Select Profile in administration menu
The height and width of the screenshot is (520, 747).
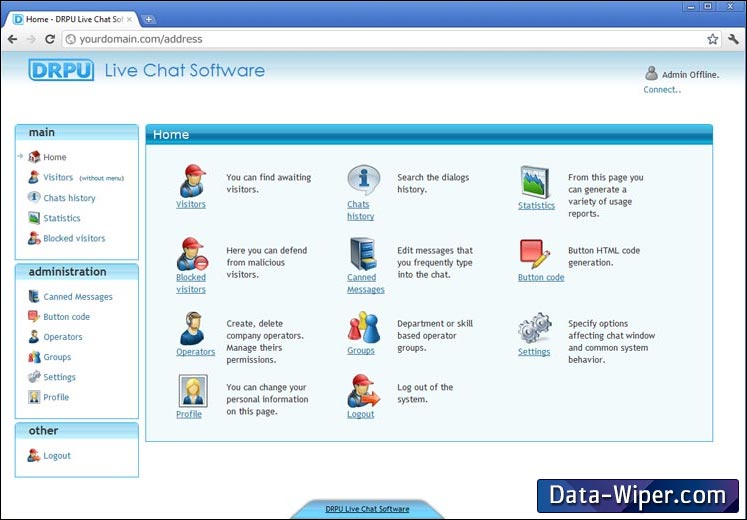(x=56, y=397)
